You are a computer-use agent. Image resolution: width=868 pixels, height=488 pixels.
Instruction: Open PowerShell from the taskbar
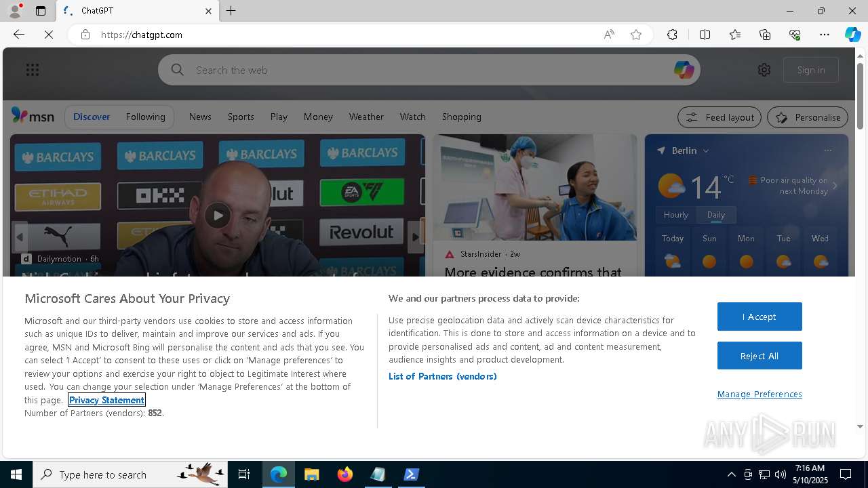pos(412,474)
